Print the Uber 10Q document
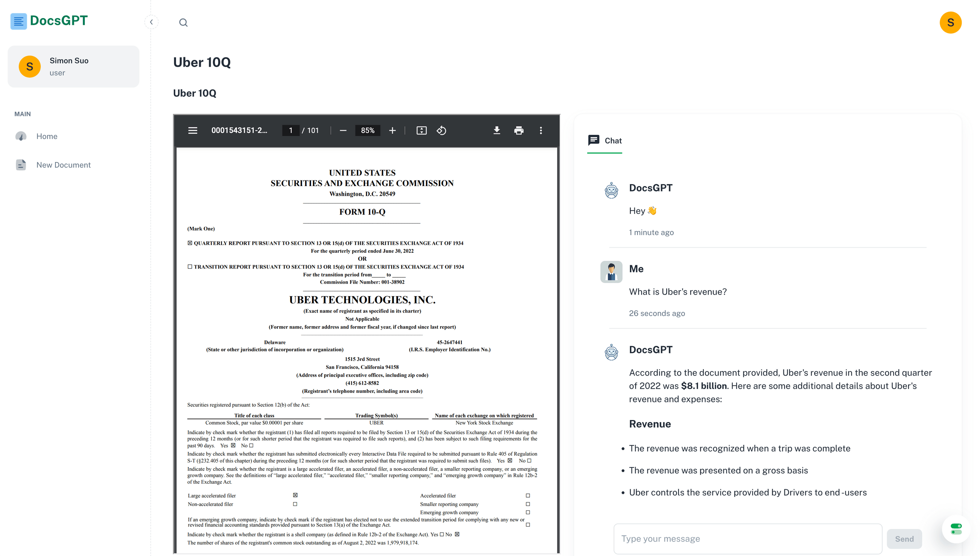The height and width of the screenshot is (556, 980). (x=519, y=130)
